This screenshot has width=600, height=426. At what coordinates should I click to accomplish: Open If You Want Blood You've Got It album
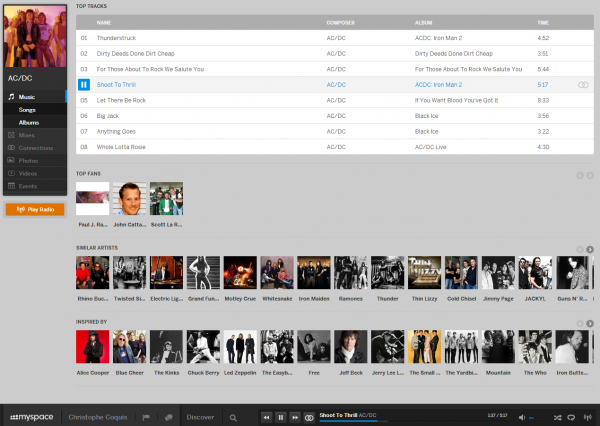457,100
